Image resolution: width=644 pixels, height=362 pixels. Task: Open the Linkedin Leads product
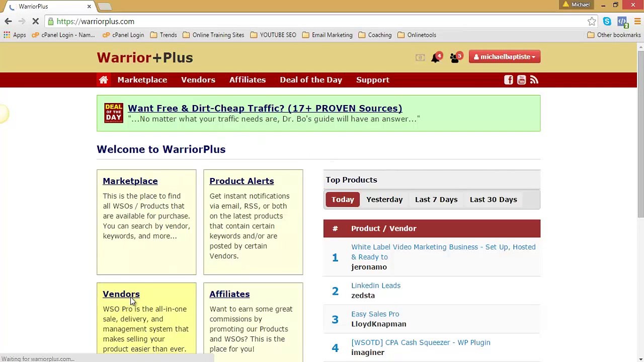376,286
